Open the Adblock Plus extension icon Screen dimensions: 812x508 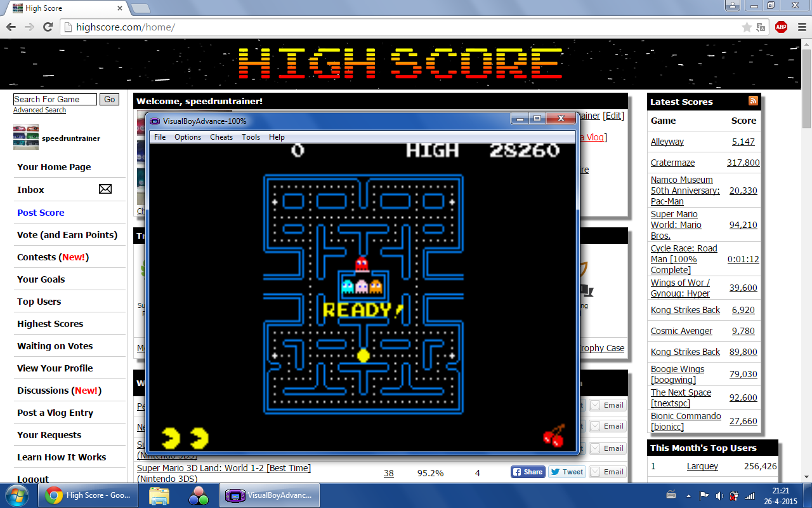click(781, 27)
